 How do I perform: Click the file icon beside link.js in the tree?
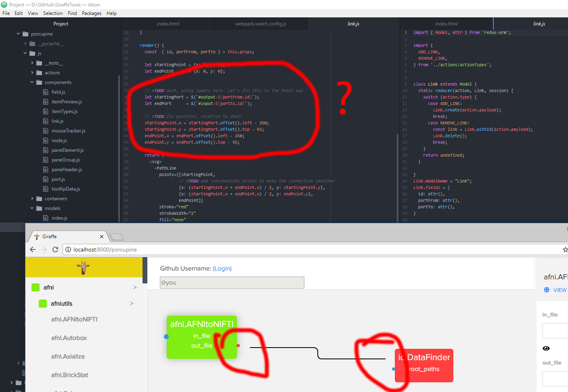click(46, 121)
